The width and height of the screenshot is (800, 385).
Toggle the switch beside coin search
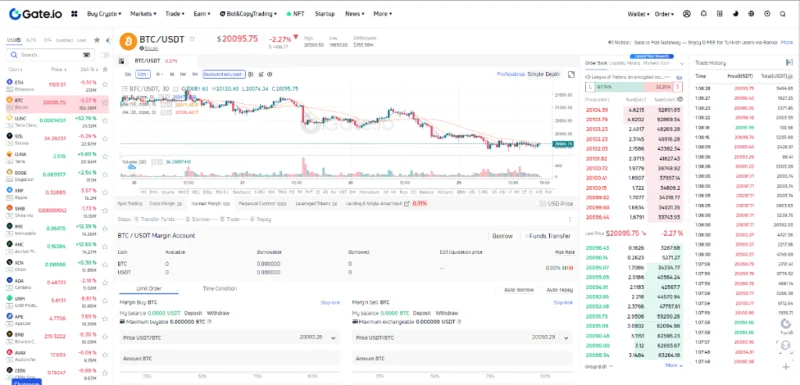[x=105, y=55]
